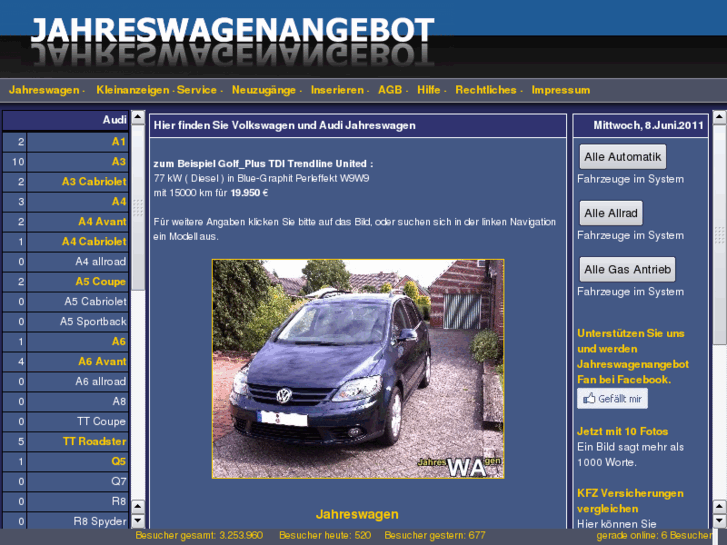Viewport: 727px width, 545px height.
Task: Click the Facebook fan support link text
Action: (x=633, y=356)
